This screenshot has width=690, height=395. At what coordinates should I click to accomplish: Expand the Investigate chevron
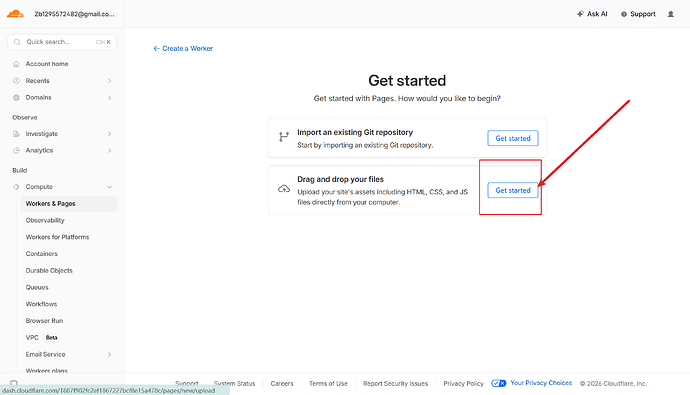[x=110, y=133]
